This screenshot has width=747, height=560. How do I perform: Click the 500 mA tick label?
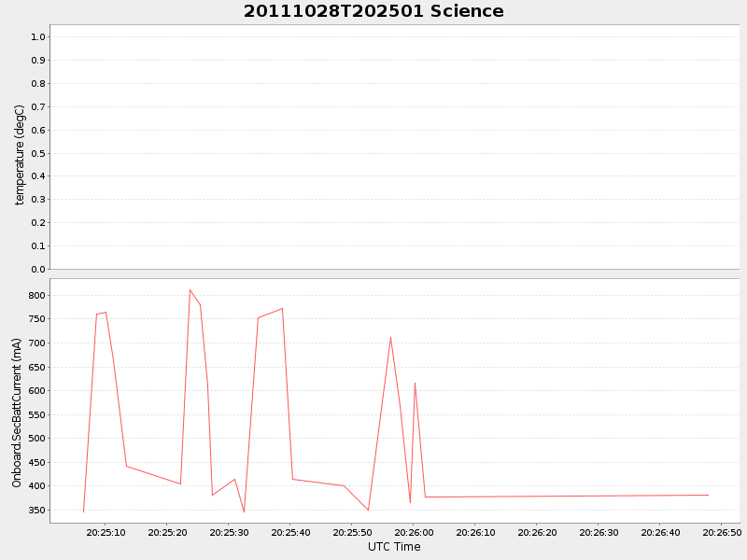tap(36, 438)
